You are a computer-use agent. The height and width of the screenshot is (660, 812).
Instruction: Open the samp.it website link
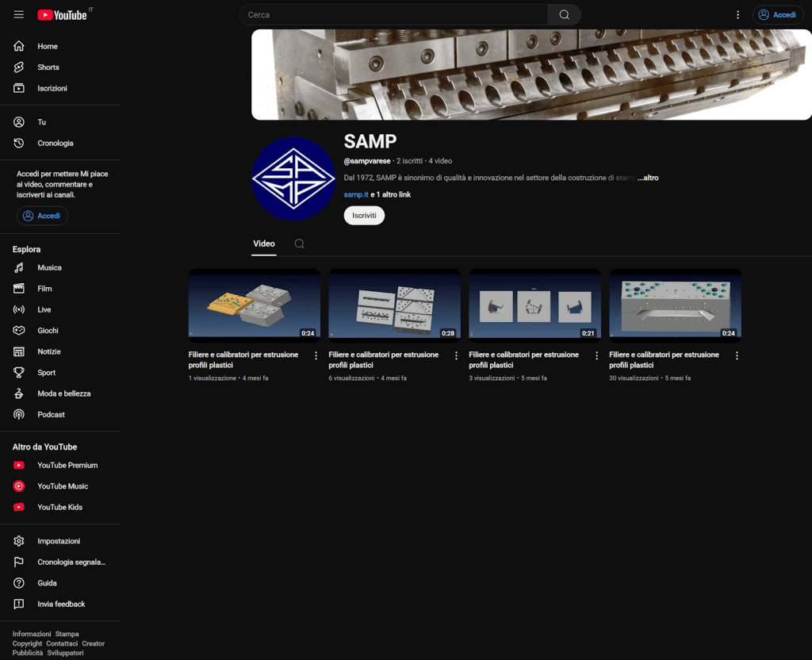(x=355, y=195)
